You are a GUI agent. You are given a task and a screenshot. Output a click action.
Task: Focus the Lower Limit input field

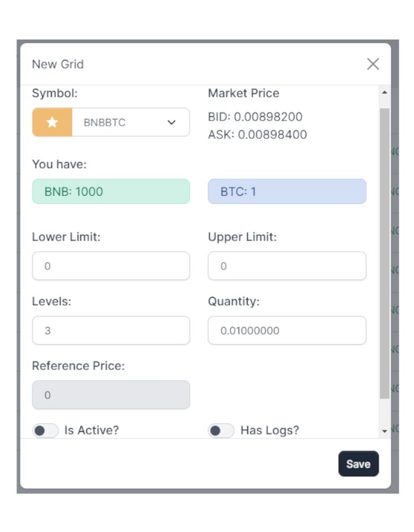(x=111, y=266)
